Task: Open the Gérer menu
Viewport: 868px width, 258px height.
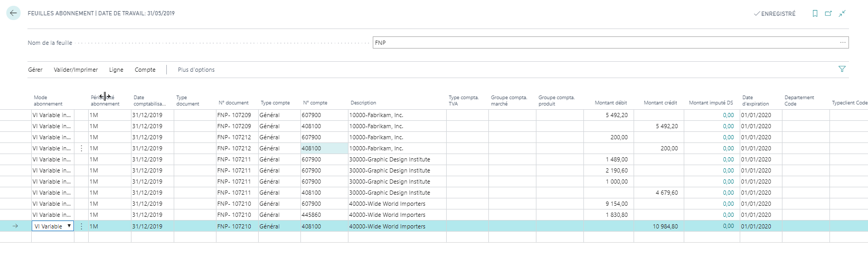Action: 35,70
